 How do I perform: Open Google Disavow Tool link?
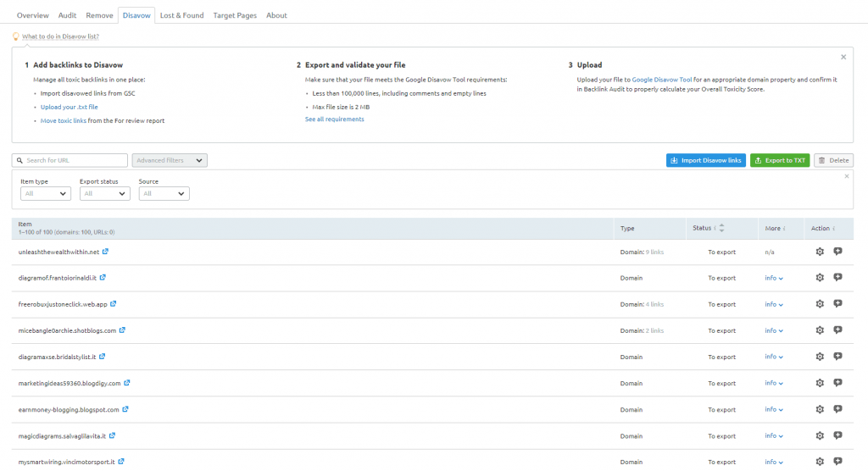(661, 80)
